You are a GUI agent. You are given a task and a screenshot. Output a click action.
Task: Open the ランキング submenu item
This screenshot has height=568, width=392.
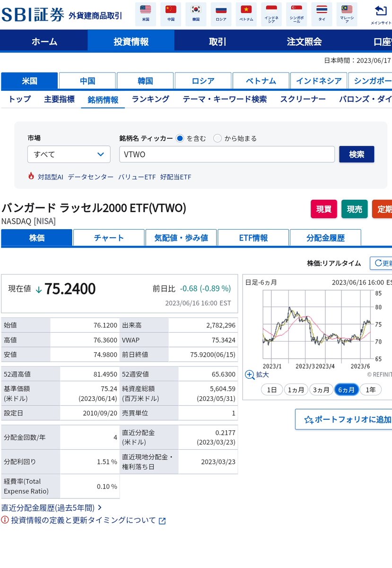(150, 99)
